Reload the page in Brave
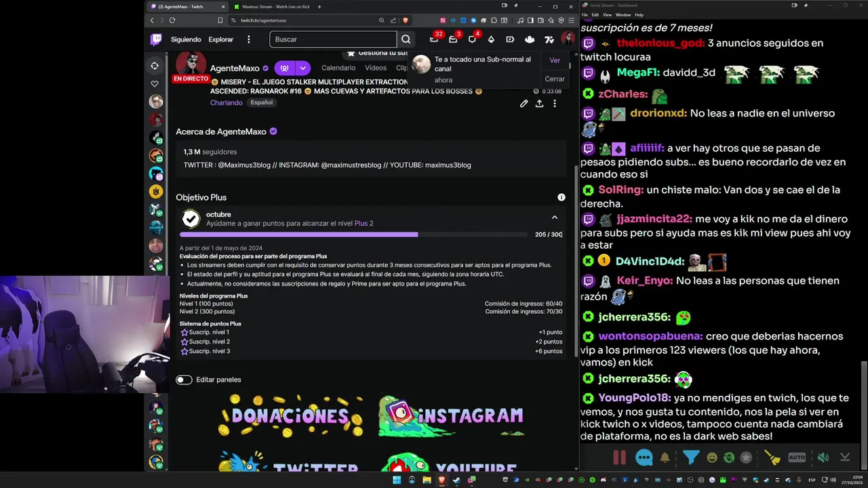The height and width of the screenshot is (488, 868). point(172,20)
